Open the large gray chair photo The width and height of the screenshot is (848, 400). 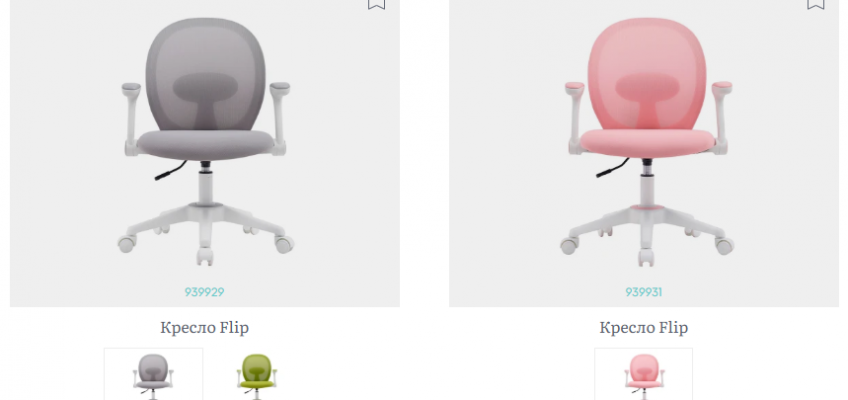(x=205, y=142)
